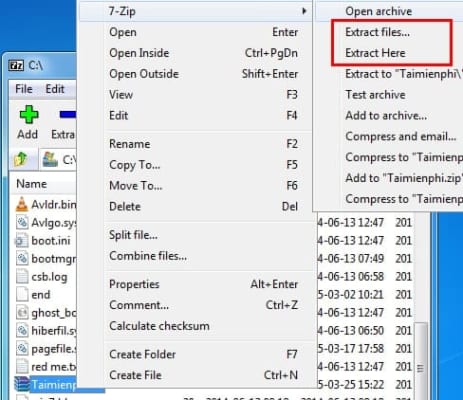
Task: Click the Name column header
Action: tap(32, 184)
